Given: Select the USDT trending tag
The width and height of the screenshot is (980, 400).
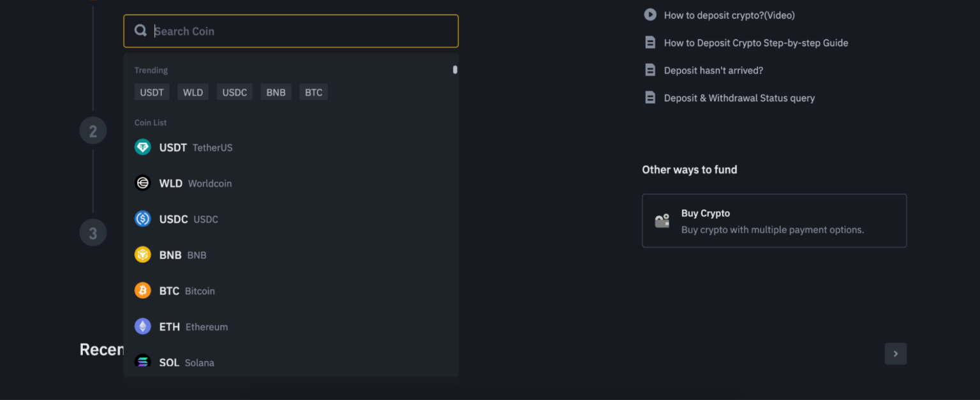Looking at the screenshot, I should click(x=151, y=92).
